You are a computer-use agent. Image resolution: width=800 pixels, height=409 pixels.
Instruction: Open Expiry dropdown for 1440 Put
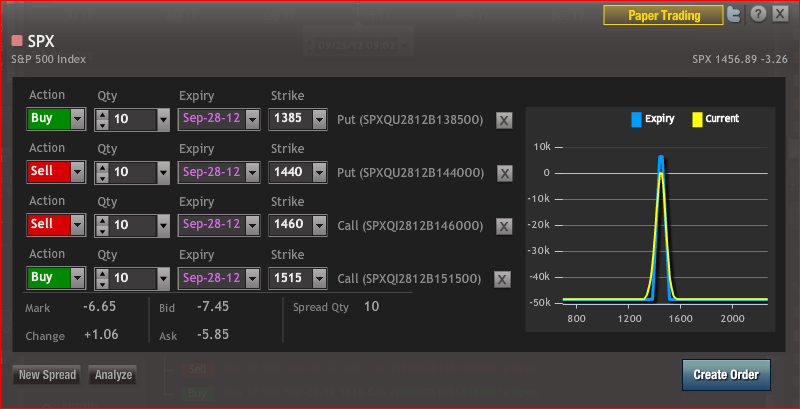click(x=253, y=173)
